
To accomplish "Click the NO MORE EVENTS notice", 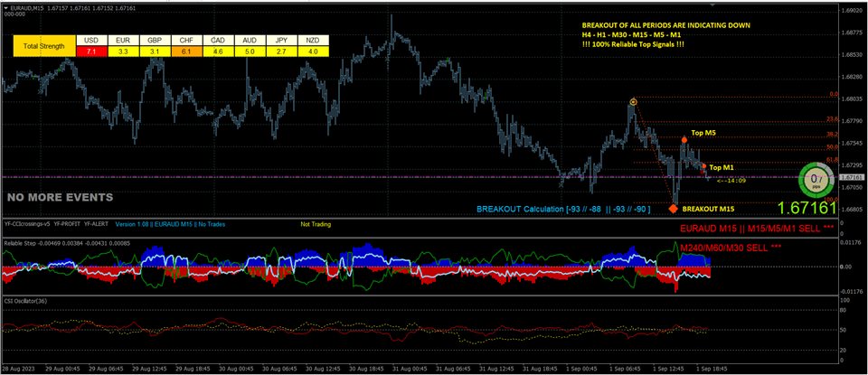I will 61,198.
